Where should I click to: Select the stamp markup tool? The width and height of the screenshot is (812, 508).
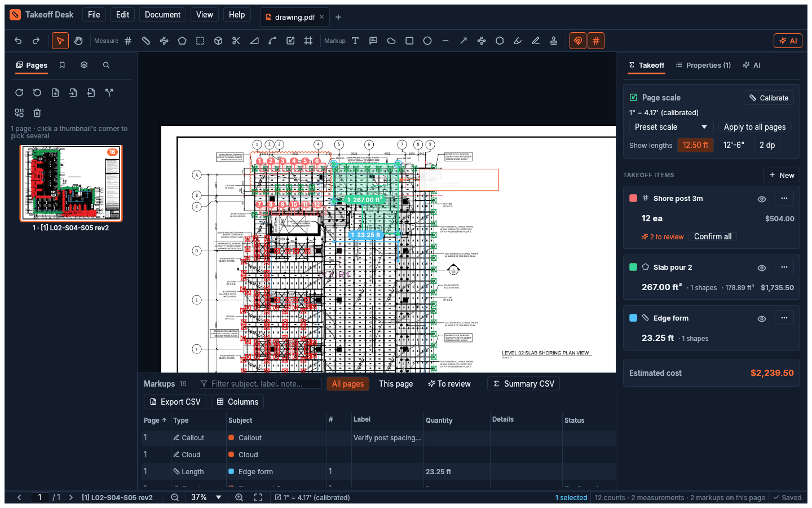[x=554, y=41]
